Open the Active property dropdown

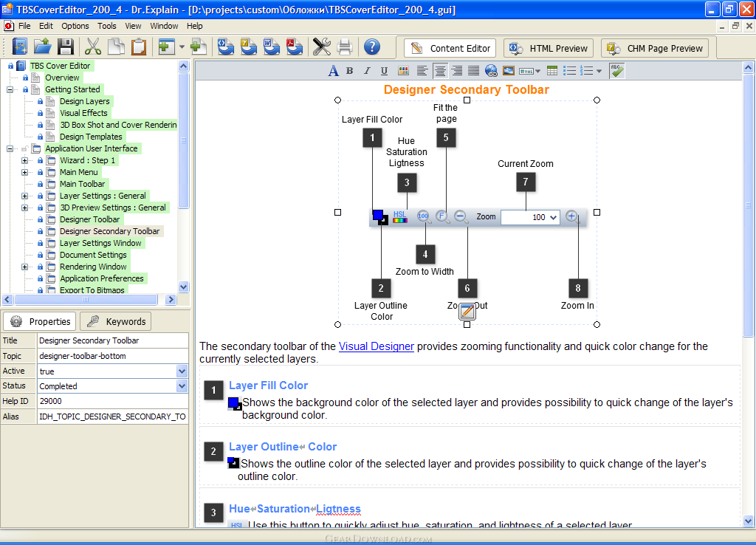(182, 371)
